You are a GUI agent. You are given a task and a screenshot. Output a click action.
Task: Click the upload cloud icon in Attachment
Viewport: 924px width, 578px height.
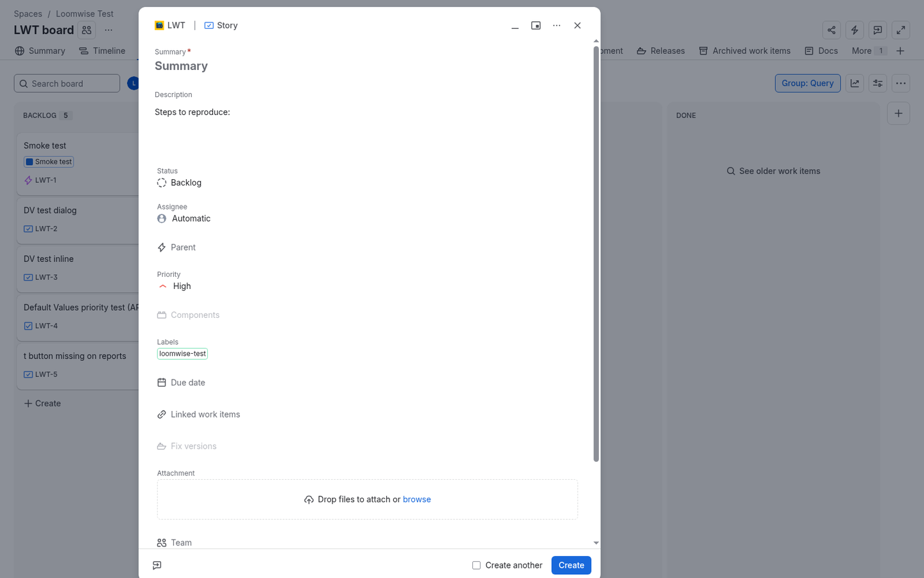pyautogui.click(x=309, y=500)
